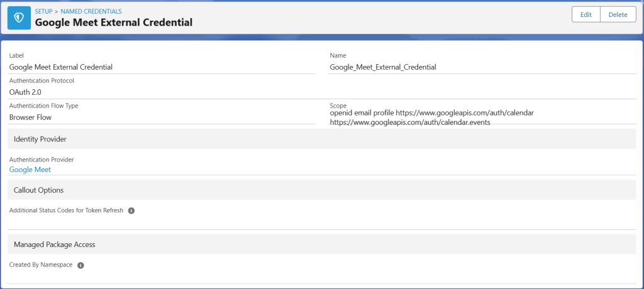Select the Identity Provider section header
This screenshot has width=644, height=289.
click(321, 139)
